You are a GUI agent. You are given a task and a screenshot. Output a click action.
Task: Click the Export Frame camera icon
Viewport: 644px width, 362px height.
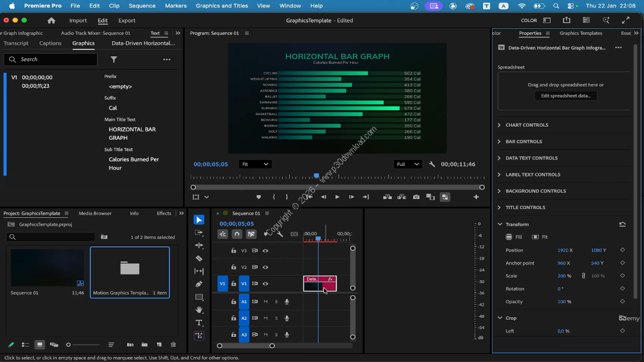[416, 197]
